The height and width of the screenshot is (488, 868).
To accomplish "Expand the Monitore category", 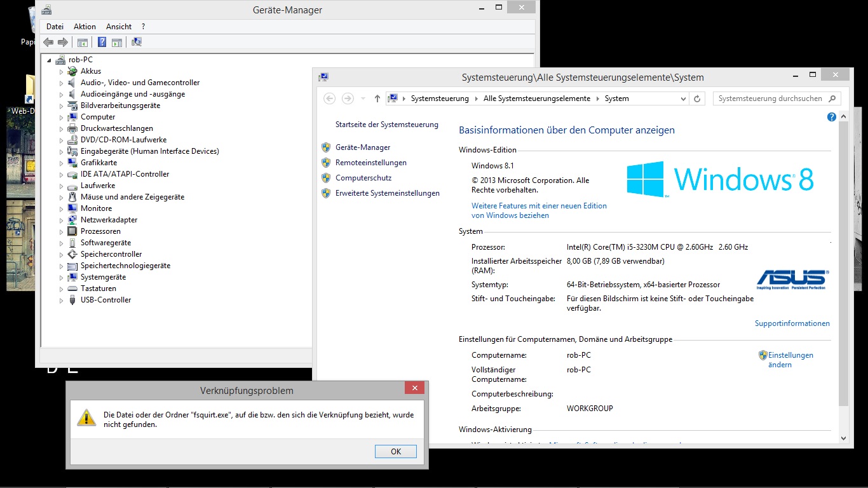I will click(x=62, y=209).
